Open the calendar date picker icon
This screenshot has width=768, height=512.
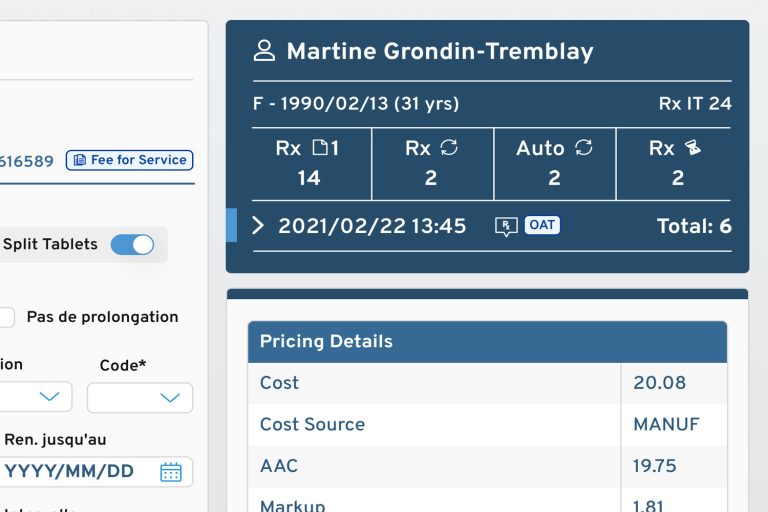pyautogui.click(x=170, y=472)
